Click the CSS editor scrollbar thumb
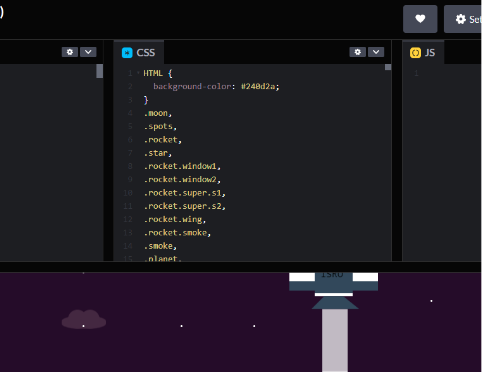 pos(388,67)
